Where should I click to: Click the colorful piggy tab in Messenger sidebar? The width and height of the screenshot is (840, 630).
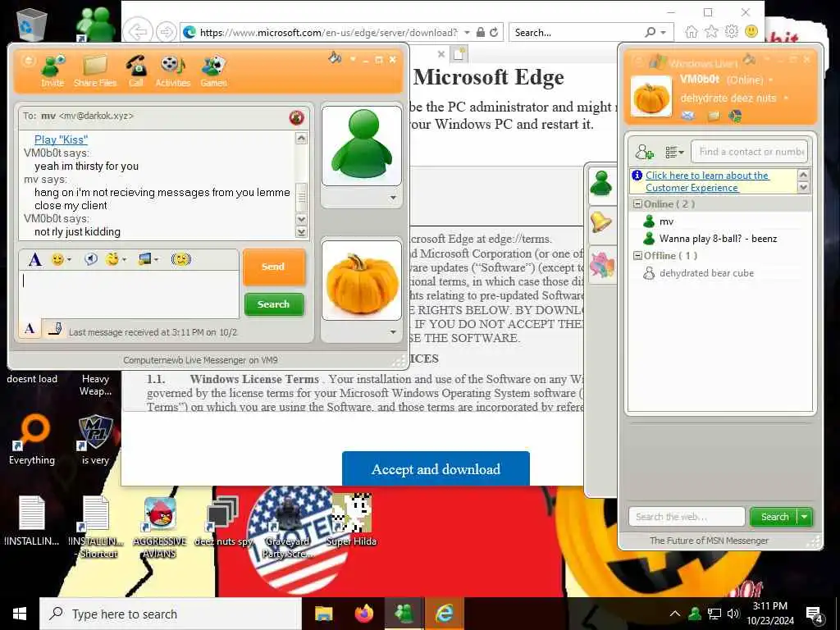click(602, 265)
